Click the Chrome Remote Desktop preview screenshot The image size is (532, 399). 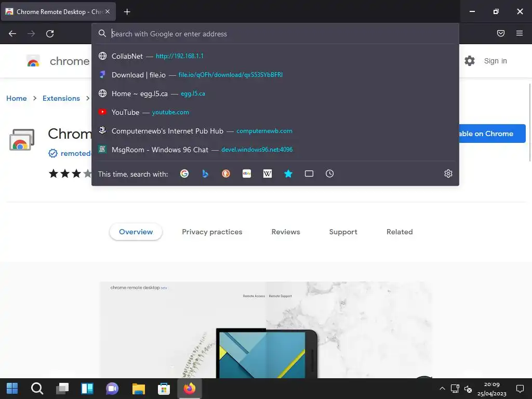[x=265, y=330]
